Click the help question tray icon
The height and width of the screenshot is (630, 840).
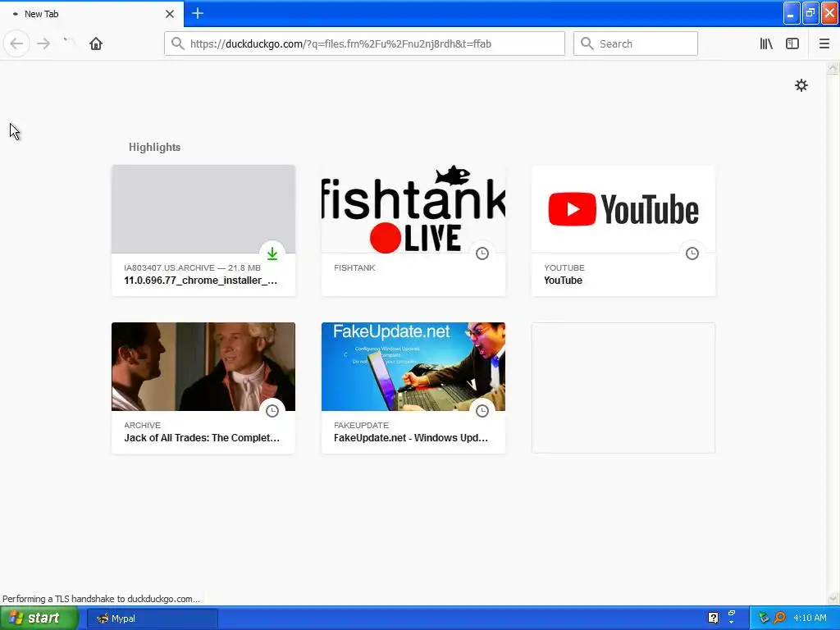713,618
